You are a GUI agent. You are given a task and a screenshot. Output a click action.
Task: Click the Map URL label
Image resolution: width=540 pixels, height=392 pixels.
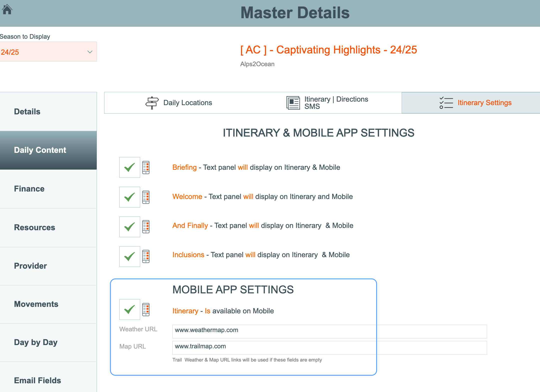pos(133,346)
